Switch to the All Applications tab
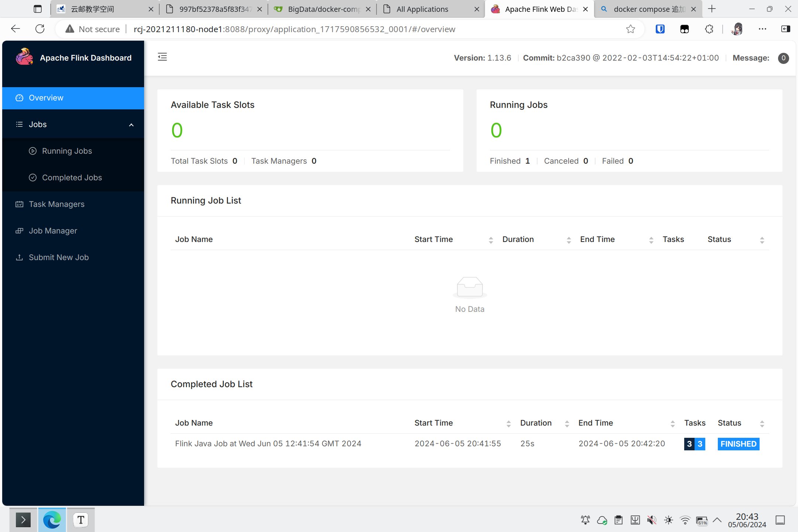This screenshot has height=532, width=798. 431,9
